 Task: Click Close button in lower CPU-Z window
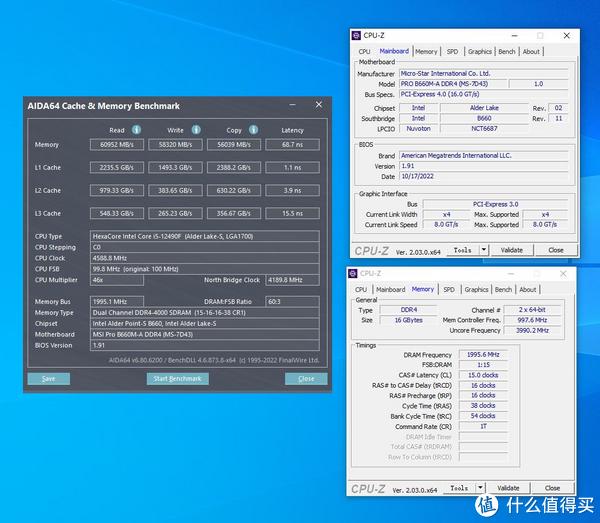tap(552, 488)
